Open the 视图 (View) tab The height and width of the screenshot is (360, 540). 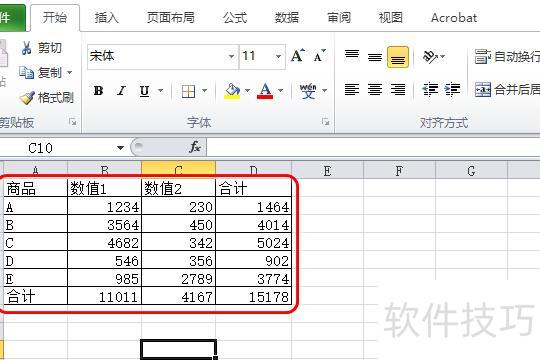coord(391,18)
